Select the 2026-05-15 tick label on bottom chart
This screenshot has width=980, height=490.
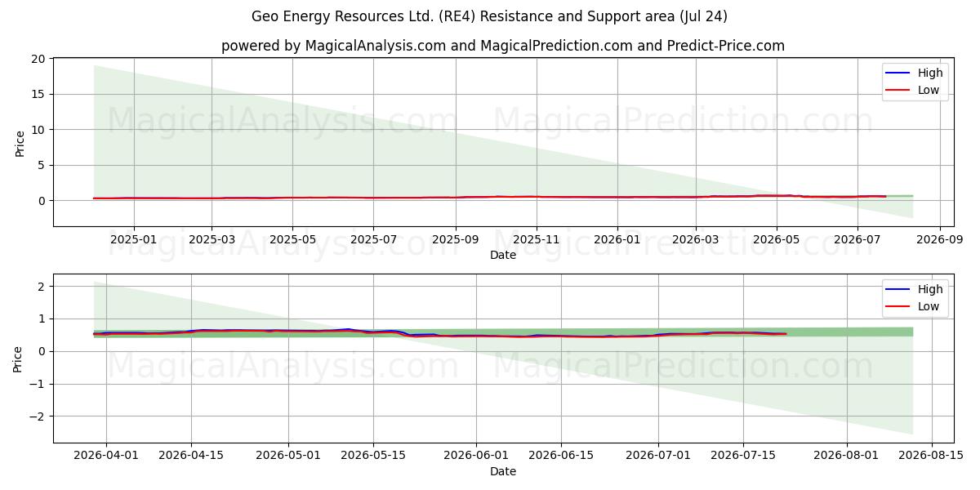(x=373, y=456)
